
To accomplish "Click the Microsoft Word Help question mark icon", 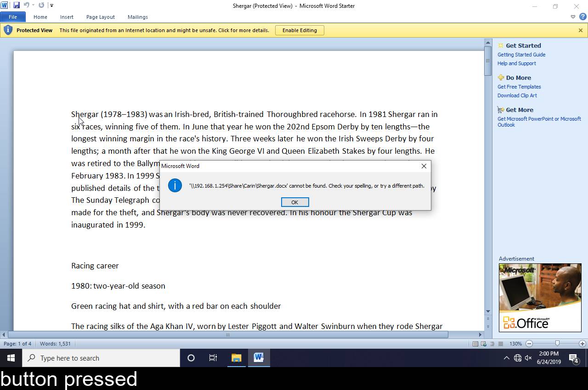I will (x=582, y=17).
